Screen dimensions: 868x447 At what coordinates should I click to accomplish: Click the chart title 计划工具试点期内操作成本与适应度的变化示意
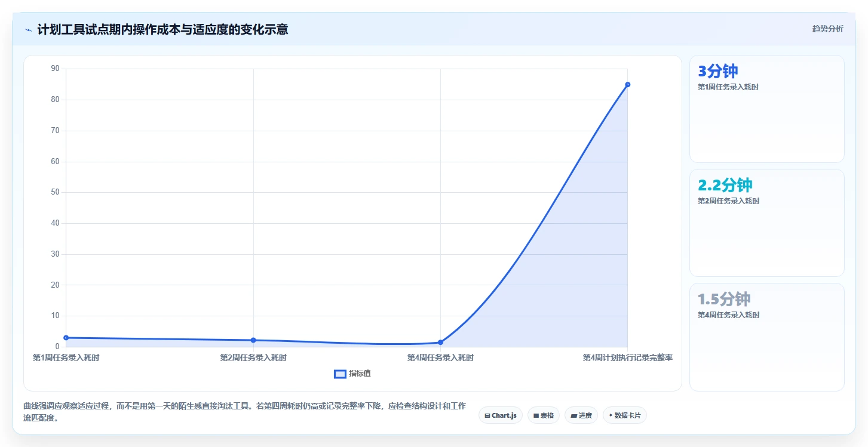(x=162, y=29)
